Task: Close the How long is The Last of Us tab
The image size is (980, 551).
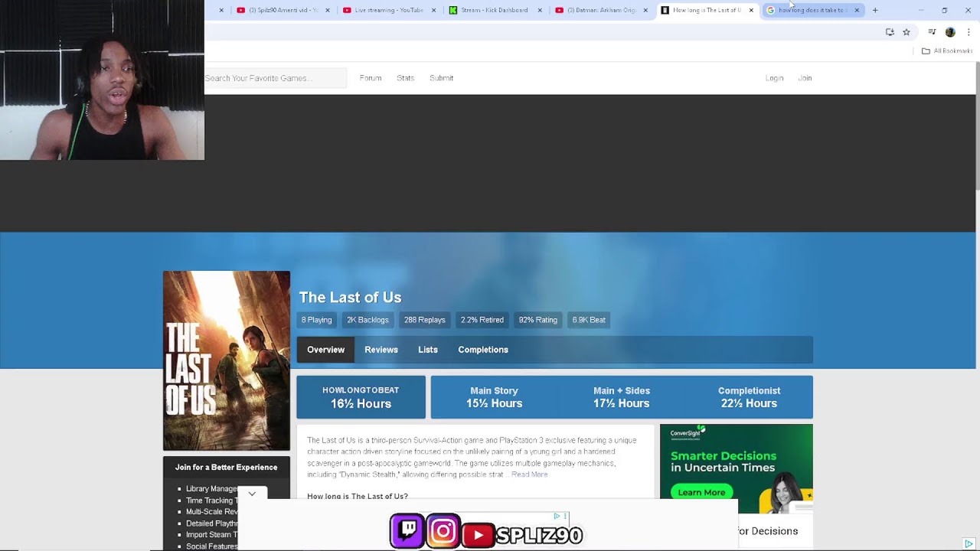Action: point(751,10)
